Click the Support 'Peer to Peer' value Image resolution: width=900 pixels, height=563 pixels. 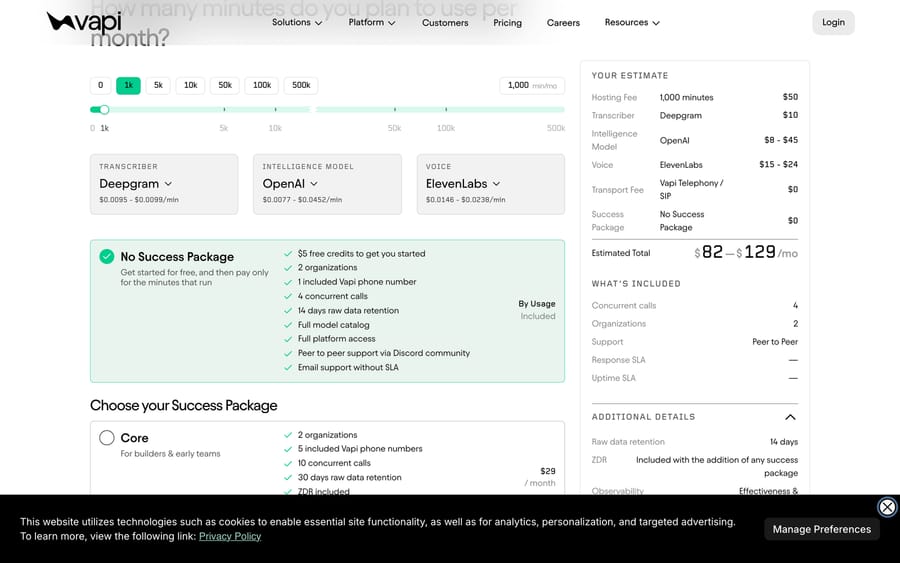[x=775, y=341]
